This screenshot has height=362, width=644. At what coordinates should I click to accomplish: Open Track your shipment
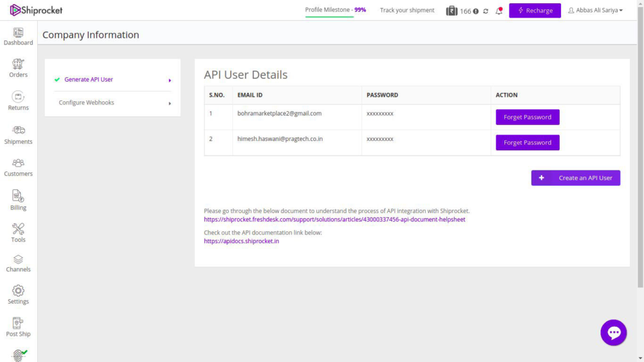point(406,10)
